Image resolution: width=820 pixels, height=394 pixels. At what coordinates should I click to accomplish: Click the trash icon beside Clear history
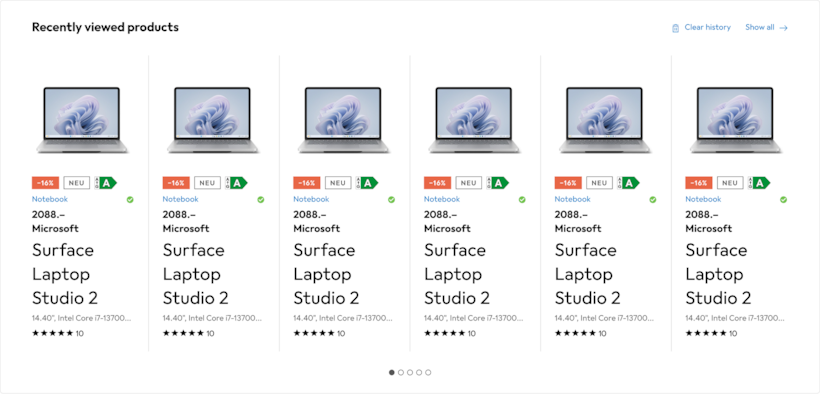click(676, 28)
